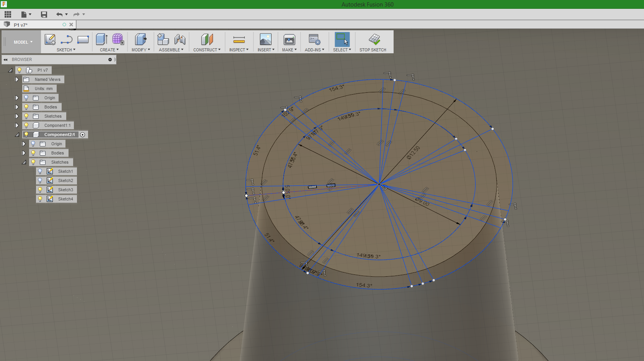Open the MODIFY menu
Image resolution: width=644 pixels, height=361 pixels.
pos(141,50)
